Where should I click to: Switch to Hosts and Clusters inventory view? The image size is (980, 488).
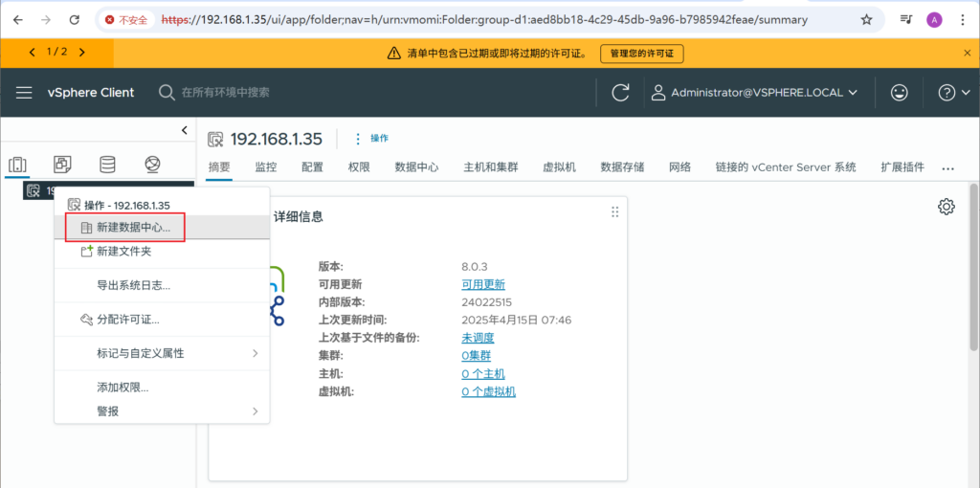point(17,165)
